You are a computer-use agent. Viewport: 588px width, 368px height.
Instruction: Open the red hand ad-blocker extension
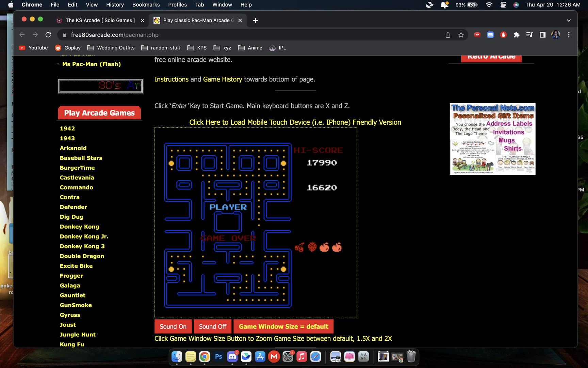pos(504,35)
